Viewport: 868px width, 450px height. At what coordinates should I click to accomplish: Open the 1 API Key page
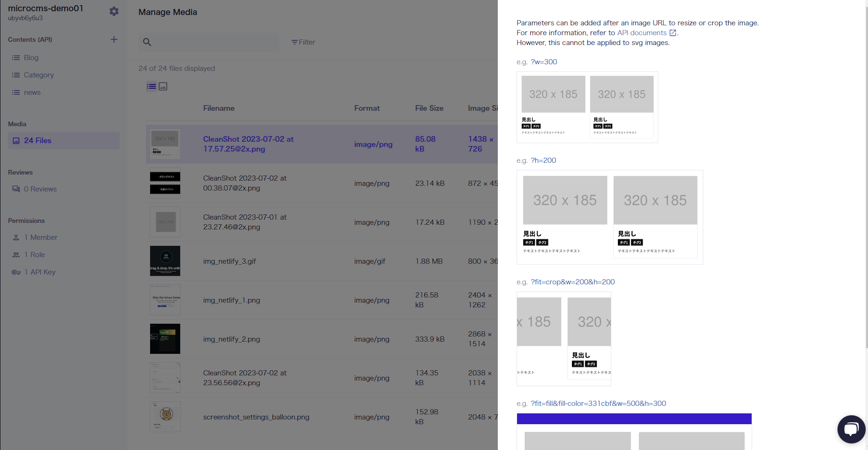click(x=39, y=272)
